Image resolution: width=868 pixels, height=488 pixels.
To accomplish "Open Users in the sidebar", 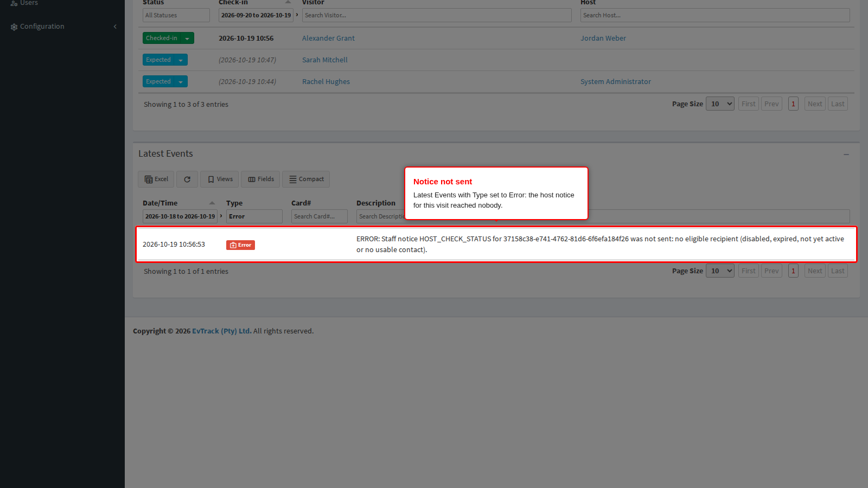I will pos(24,3).
